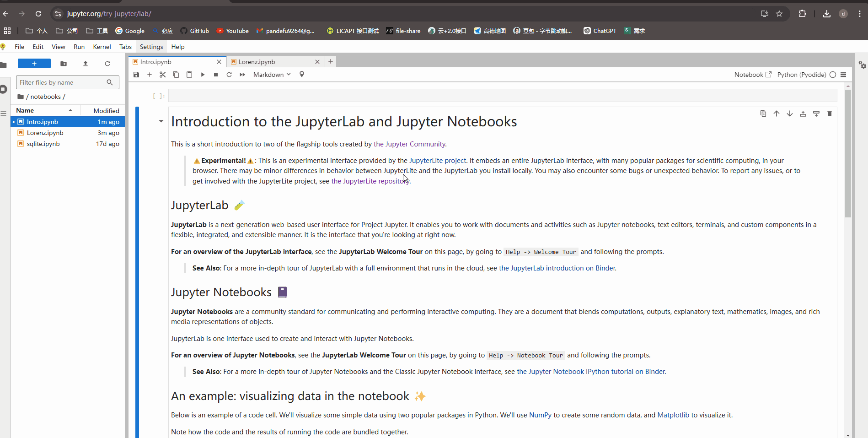Follow the Matplotlib link
Viewport: 868px width, 438px height.
point(673,415)
